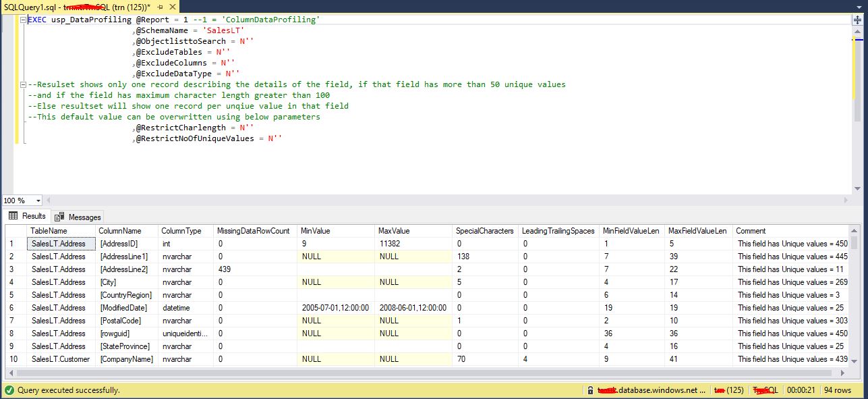
Task: Click the split editor handle icon
Action: pyautogui.click(x=858, y=20)
